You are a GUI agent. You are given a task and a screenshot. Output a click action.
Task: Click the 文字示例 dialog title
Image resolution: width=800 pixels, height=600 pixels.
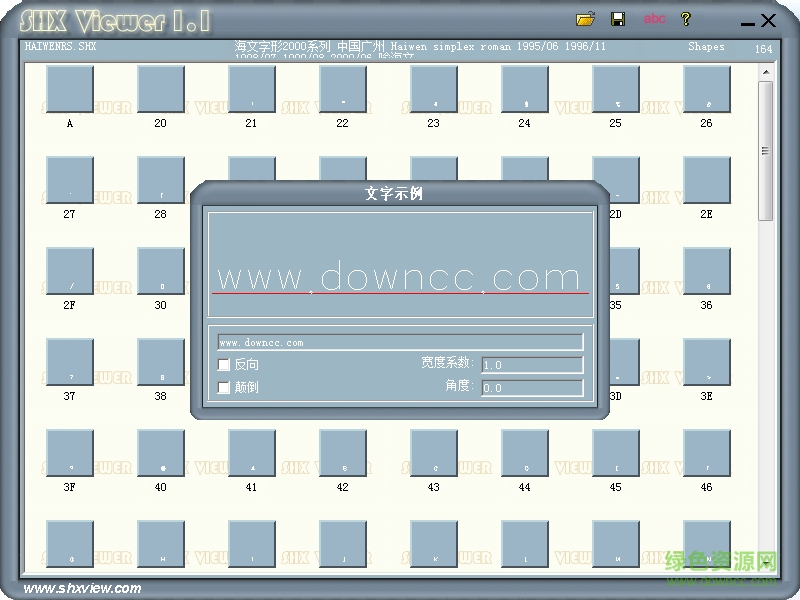click(x=394, y=193)
